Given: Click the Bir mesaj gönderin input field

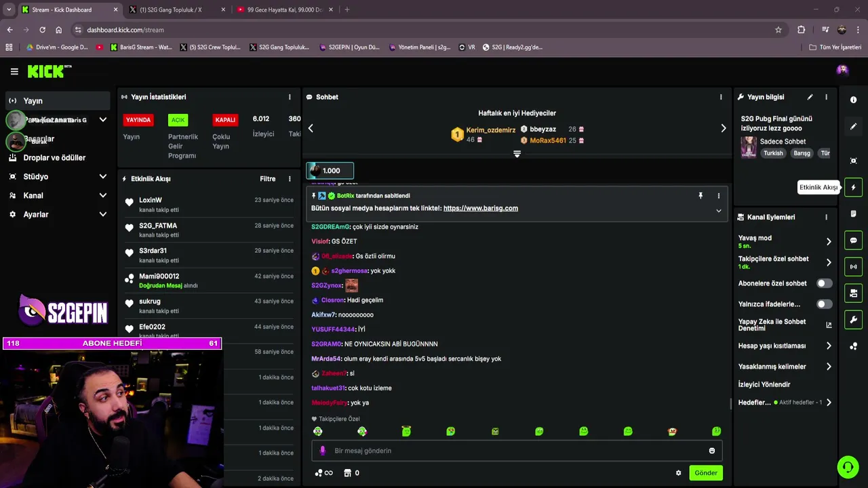Looking at the screenshot, I should [517, 451].
